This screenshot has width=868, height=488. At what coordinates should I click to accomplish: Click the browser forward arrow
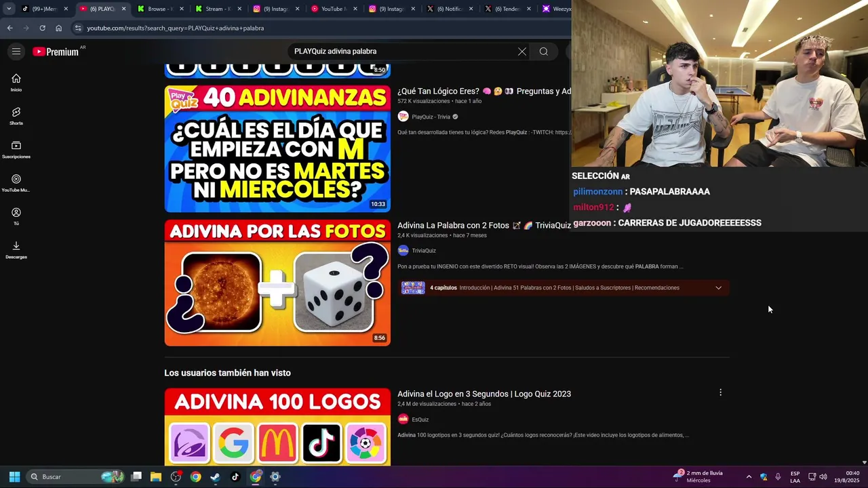point(26,28)
